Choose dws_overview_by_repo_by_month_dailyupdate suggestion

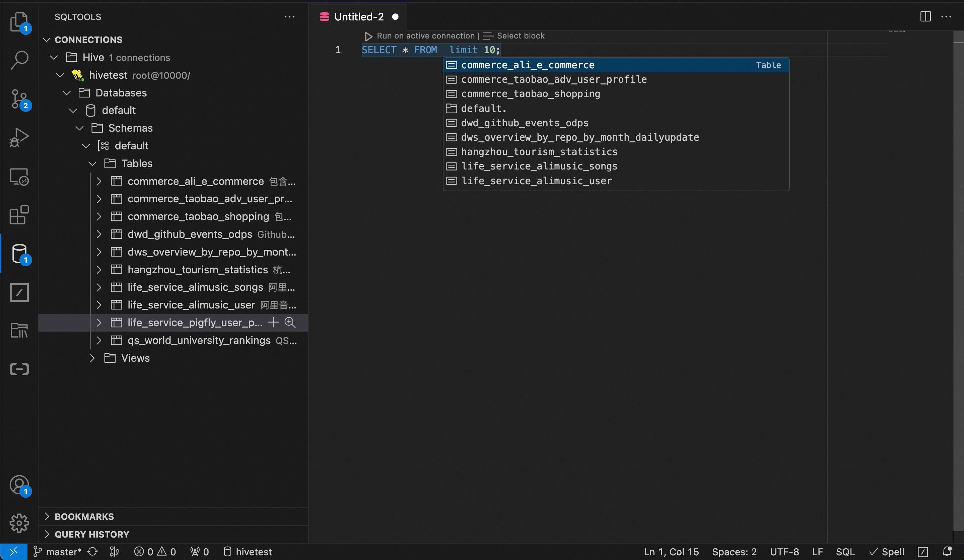point(616,137)
